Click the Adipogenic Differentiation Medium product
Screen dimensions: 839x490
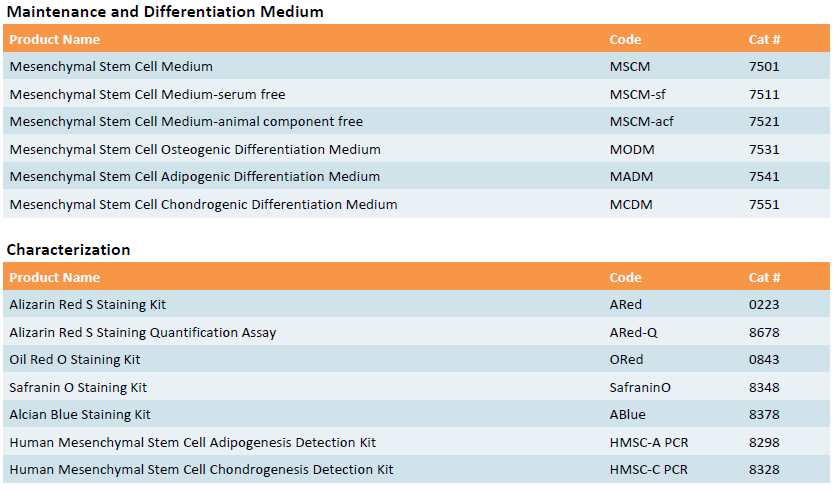pos(195,177)
